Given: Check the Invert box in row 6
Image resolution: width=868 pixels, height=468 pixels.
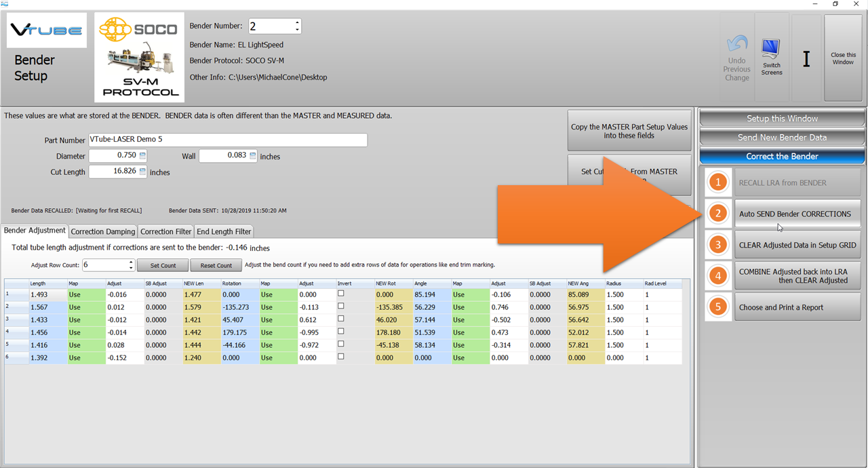Looking at the screenshot, I should (x=341, y=357).
